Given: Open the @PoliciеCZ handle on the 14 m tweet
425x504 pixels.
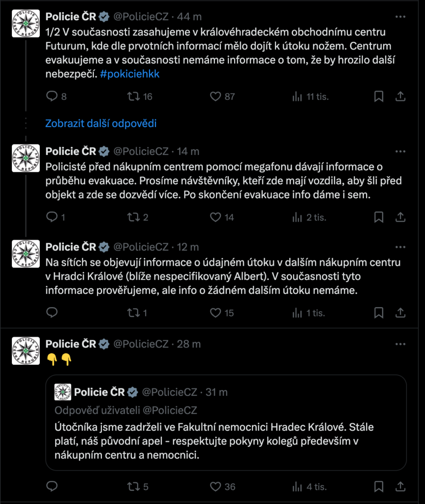Looking at the screenshot, I should click(x=141, y=151).
